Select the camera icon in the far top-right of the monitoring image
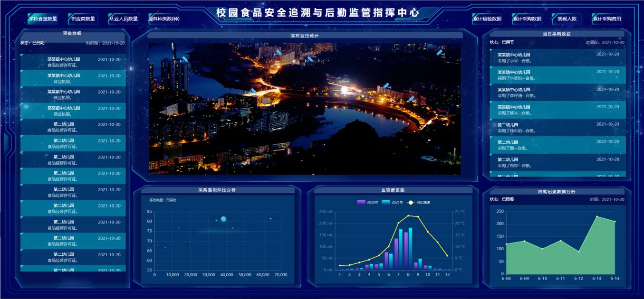Image resolution: width=644 pixels, height=299 pixels. coord(440,53)
